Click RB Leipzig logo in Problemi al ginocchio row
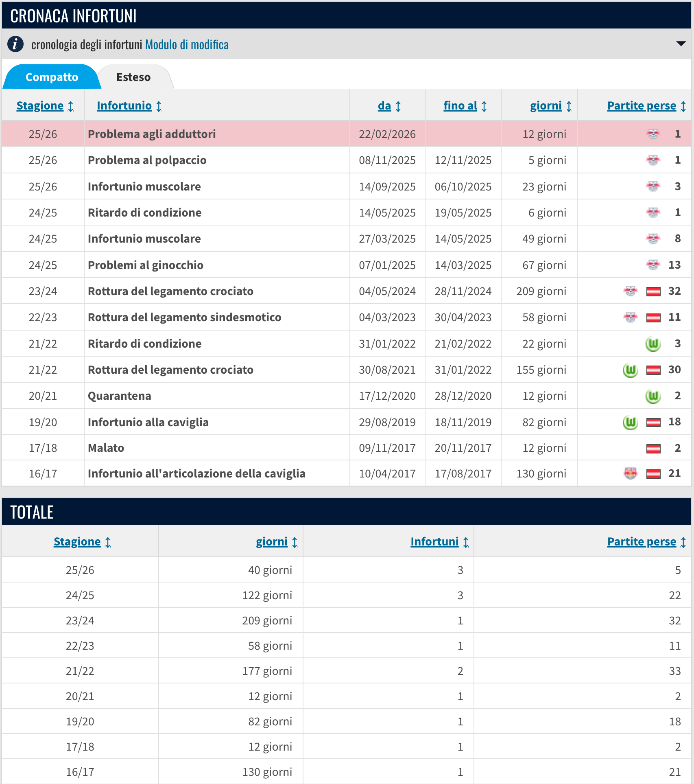Screen dimensions: 694x784 653,265
